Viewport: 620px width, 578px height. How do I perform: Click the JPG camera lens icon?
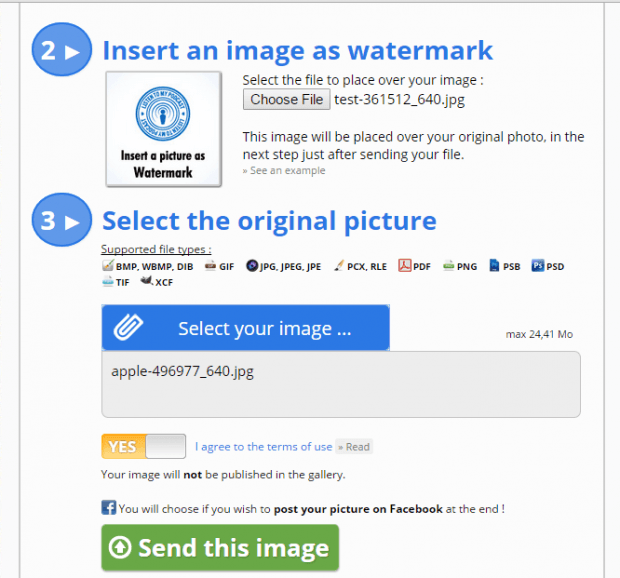pos(252,266)
